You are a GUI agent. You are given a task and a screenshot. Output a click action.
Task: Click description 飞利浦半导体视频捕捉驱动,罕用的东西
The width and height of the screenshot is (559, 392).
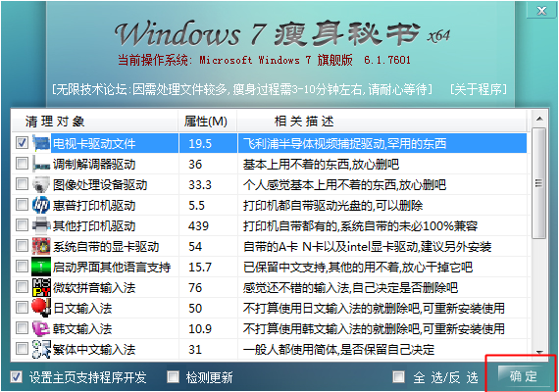tap(345, 144)
